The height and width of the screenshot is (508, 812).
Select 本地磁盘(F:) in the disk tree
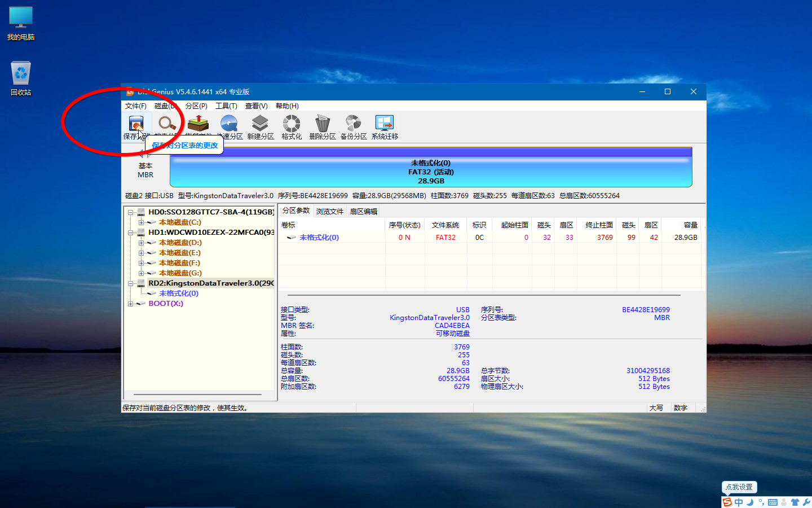coord(179,263)
